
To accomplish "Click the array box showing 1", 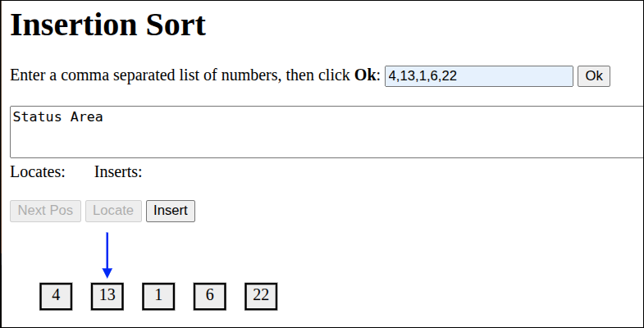I will [x=158, y=296].
